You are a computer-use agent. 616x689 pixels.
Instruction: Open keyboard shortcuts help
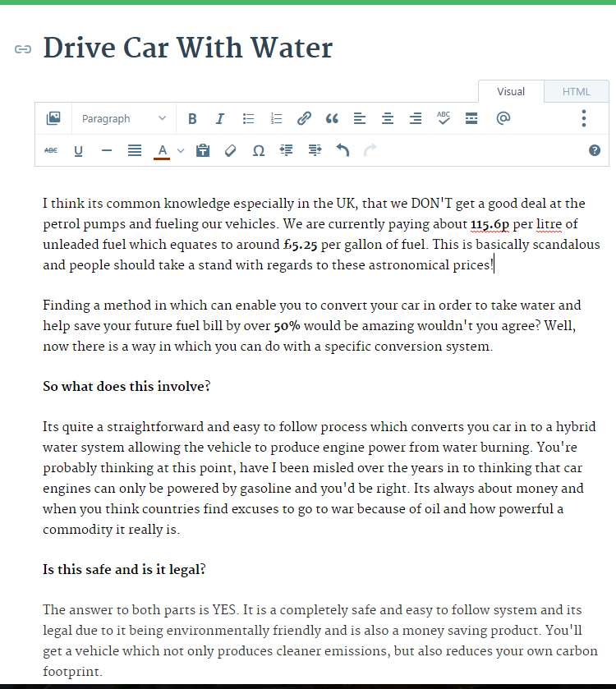tap(595, 150)
